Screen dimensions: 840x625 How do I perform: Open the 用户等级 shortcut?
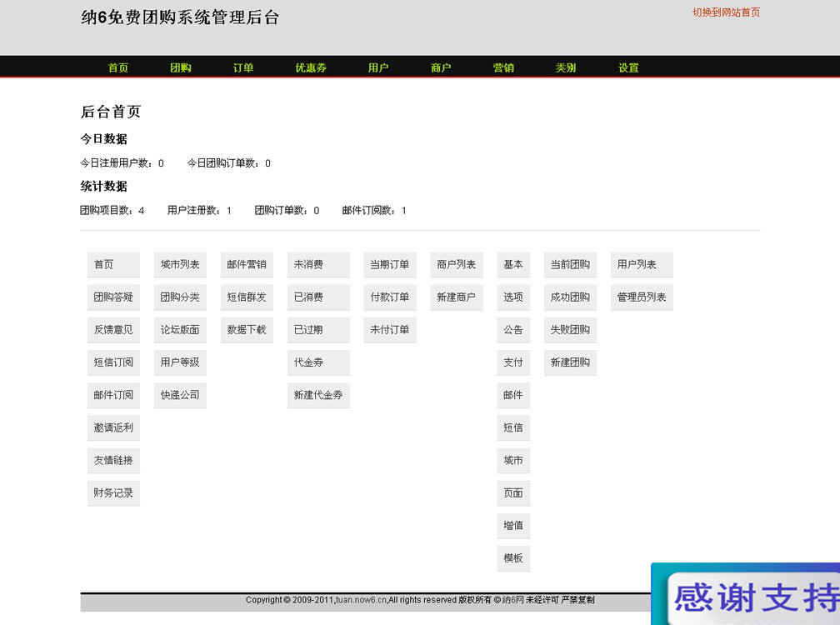[180, 362]
